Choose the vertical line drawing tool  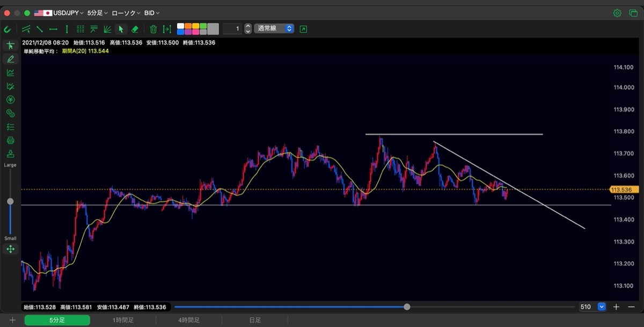67,29
